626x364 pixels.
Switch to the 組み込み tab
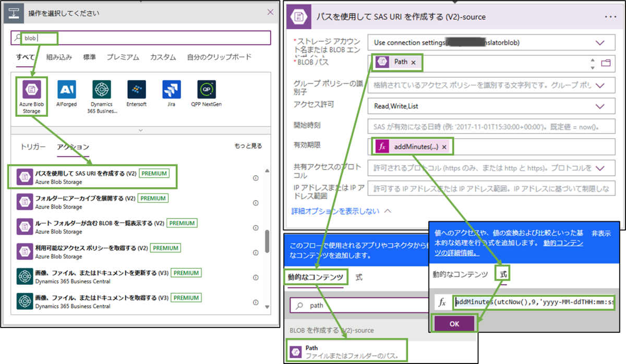tap(59, 57)
